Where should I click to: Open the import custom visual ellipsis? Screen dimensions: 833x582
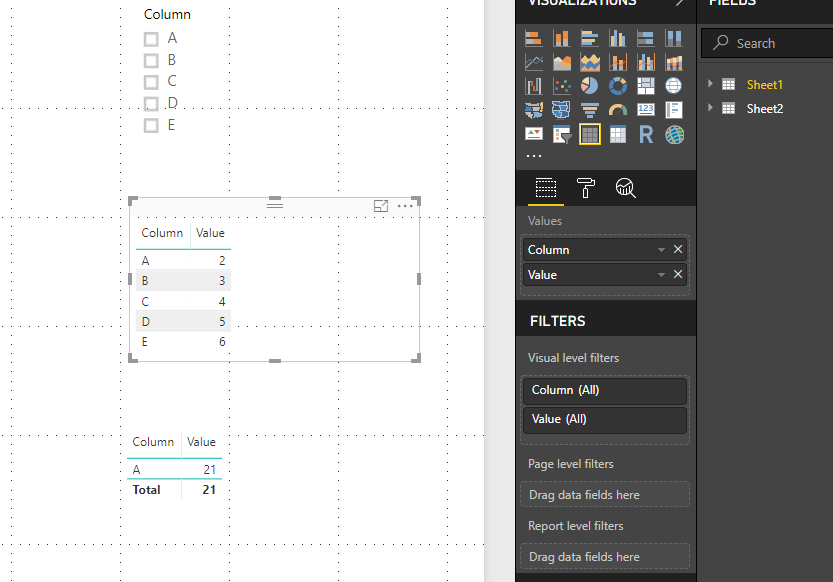coord(533,156)
